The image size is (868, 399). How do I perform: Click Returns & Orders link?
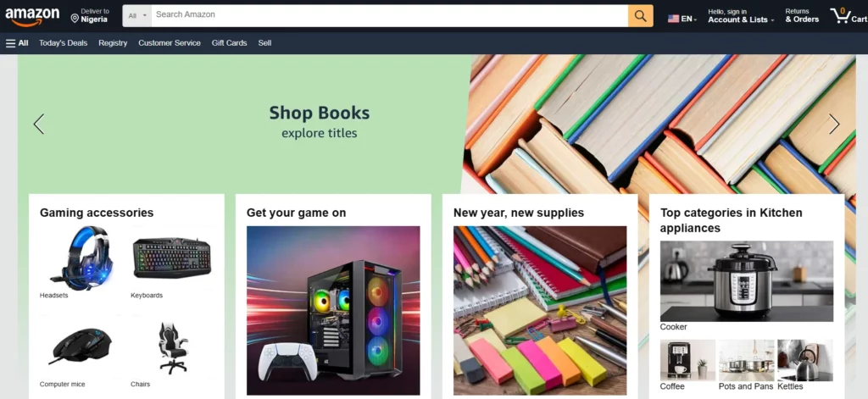pos(802,16)
